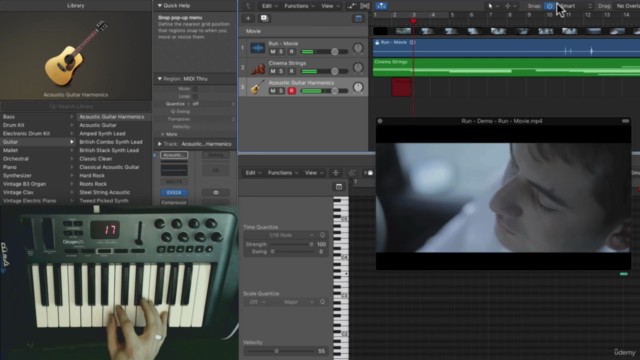Record-enable the Cinema Strings track
640x360 pixels.
click(x=291, y=71)
